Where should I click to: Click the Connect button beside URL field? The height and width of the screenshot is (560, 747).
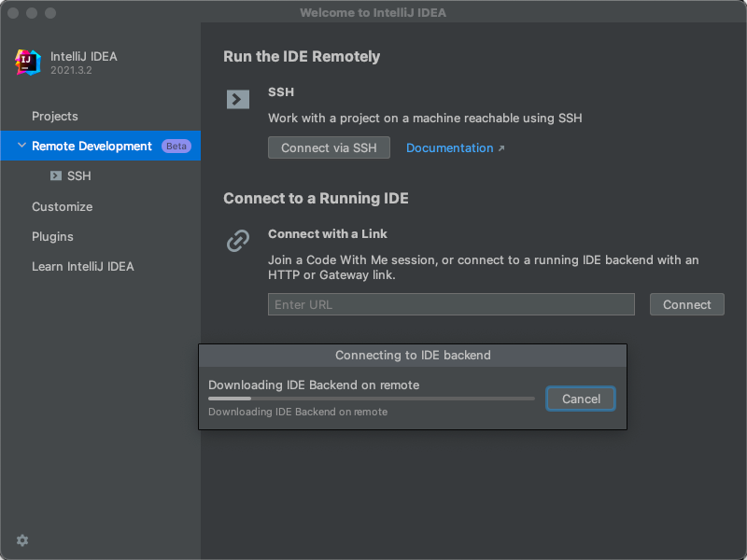tap(686, 304)
